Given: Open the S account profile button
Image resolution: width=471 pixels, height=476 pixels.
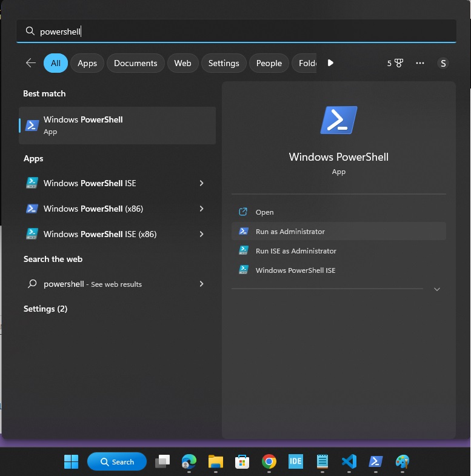Looking at the screenshot, I should (x=443, y=63).
